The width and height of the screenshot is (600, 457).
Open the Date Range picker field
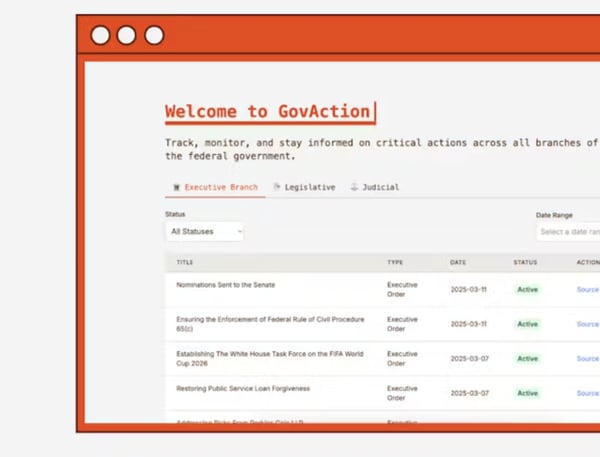point(569,232)
